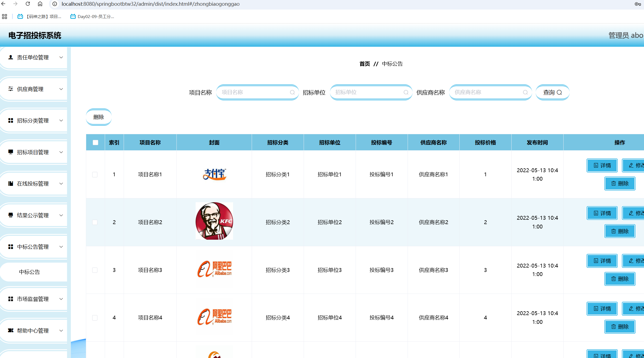Viewport: 644px width, 358px height.
Task: Open the 码神之路 bookmark
Action: 39,16
